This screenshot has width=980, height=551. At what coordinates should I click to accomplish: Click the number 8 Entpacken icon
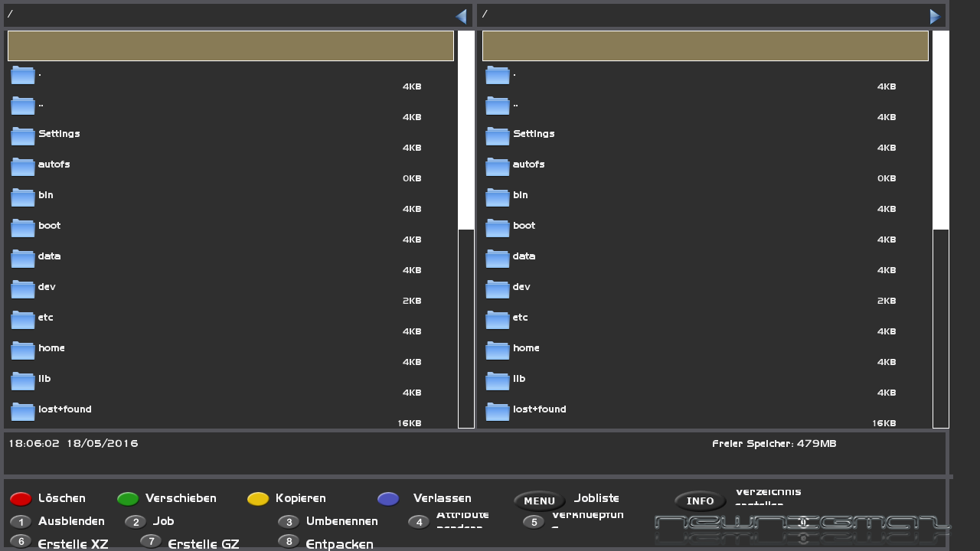(x=289, y=542)
